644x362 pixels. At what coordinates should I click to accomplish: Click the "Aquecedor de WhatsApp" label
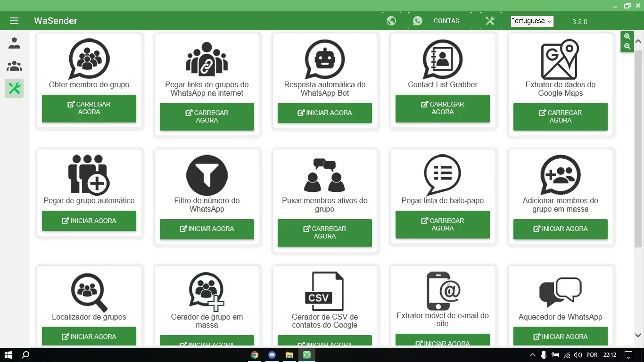[x=560, y=317]
